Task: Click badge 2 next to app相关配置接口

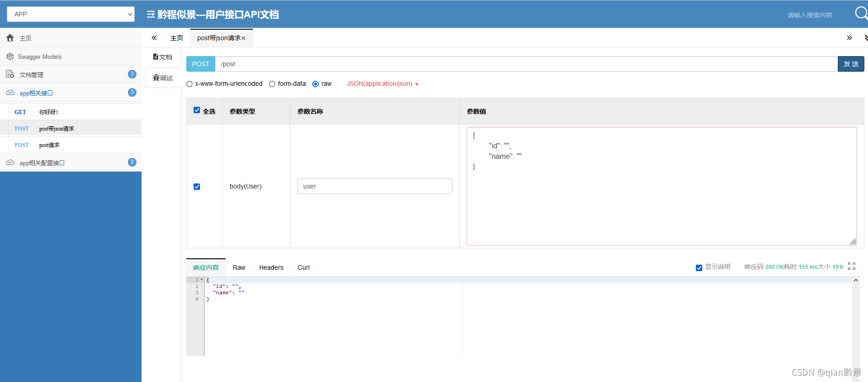Action: (132, 162)
